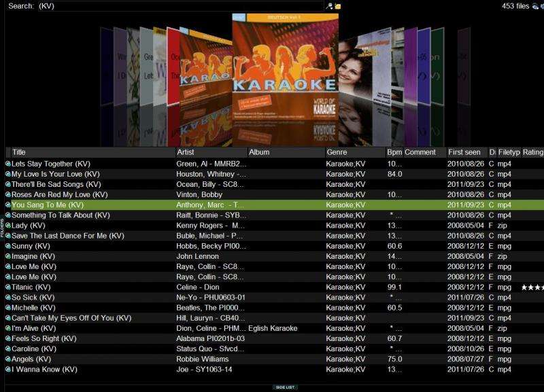Click the file icon of Something To Talk About
Viewport: 544px width, 392px height.
tap(8, 215)
